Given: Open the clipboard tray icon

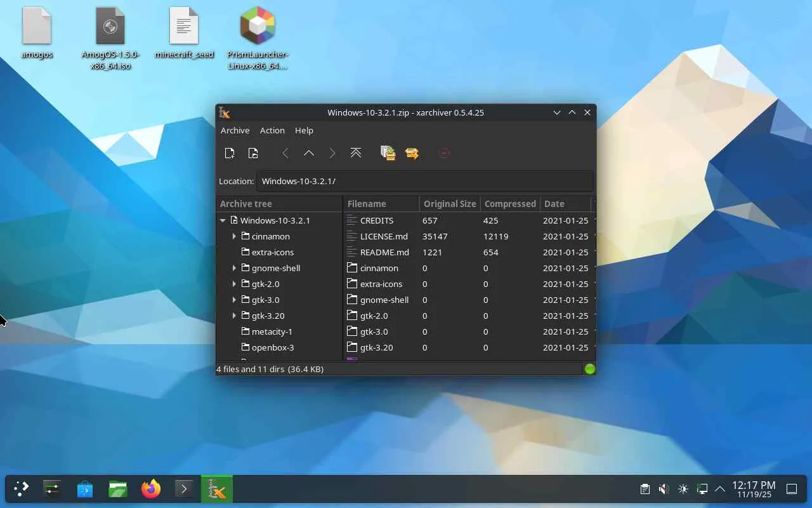Looking at the screenshot, I should click(645, 489).
